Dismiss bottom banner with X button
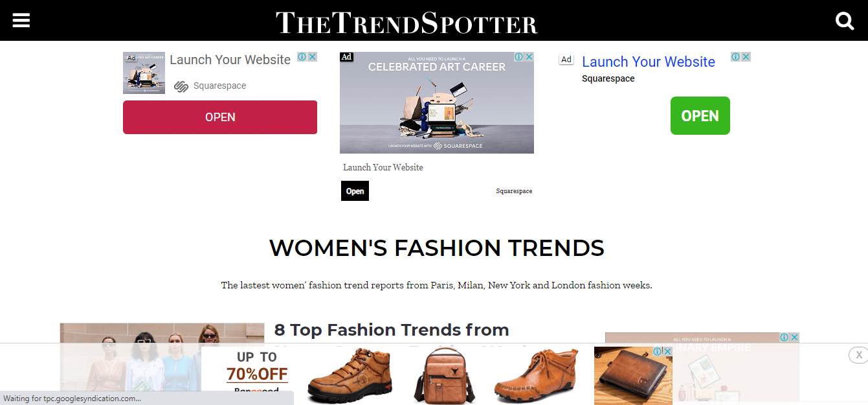Screen dimensions: 868x405 coord(858,354)
